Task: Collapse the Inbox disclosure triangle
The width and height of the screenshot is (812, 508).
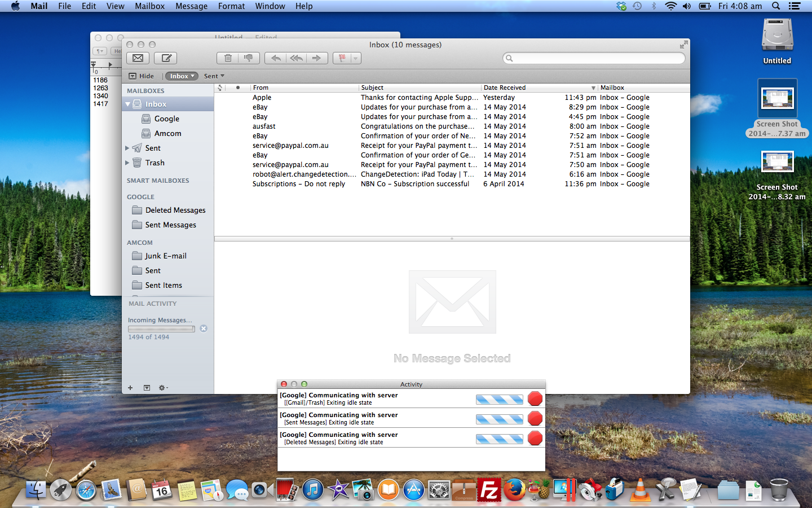Action: (x=128, y=104)
